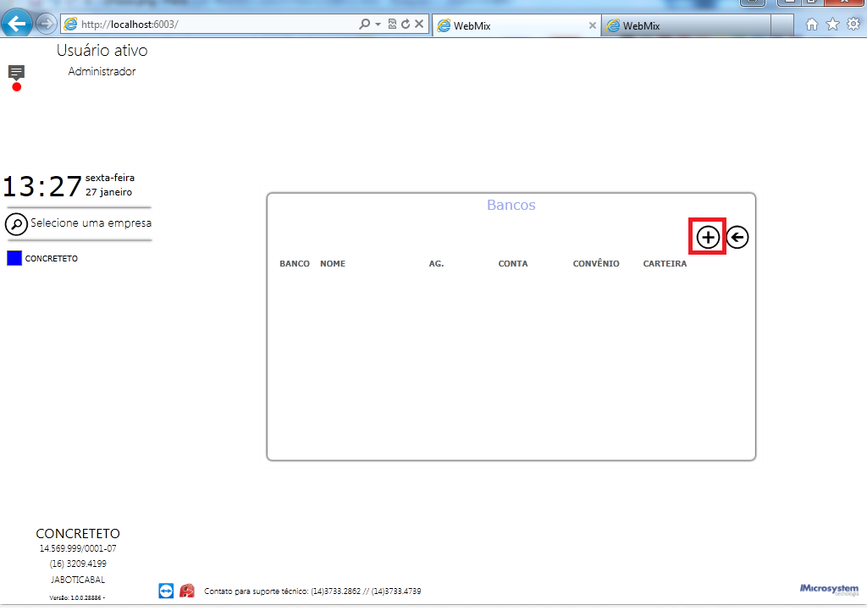Click the browser back arrow button

[17, 24]
